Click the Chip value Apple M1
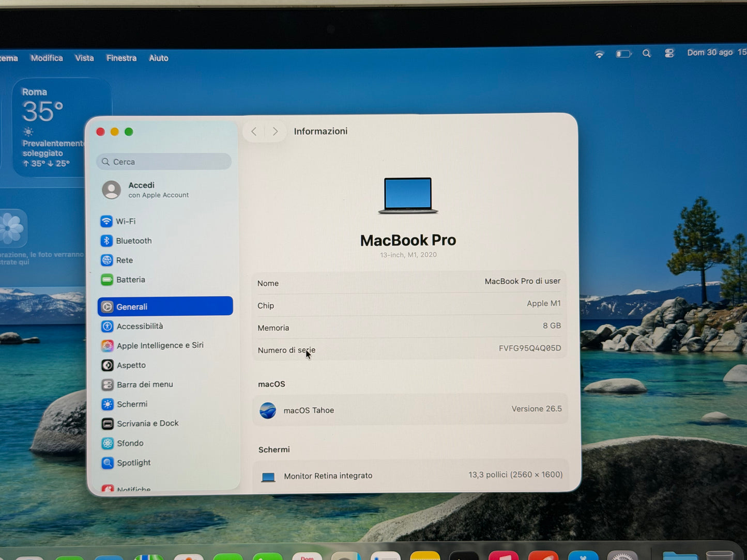 544,303
